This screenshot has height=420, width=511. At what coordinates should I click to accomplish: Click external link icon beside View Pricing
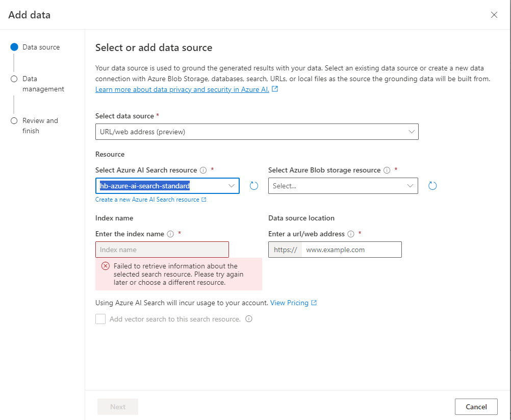tap(314, 303)
